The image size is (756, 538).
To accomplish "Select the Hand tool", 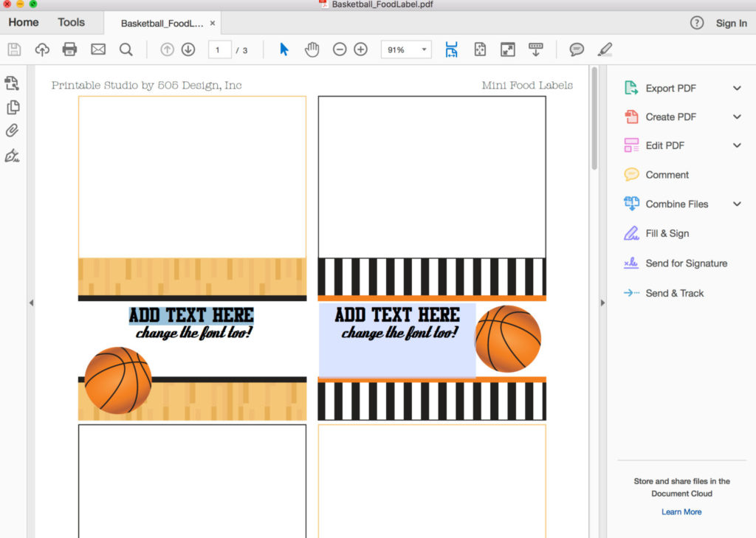I will (312, 49).
